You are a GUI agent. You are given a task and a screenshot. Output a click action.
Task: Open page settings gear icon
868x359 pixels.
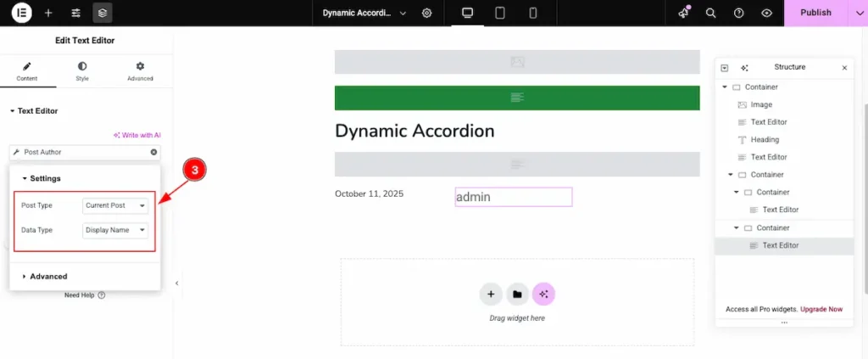(426, 13)
